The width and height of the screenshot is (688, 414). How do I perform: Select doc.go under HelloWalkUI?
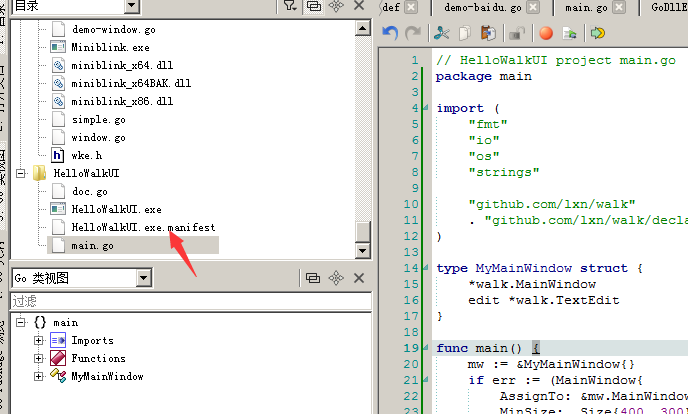(90, 191)
